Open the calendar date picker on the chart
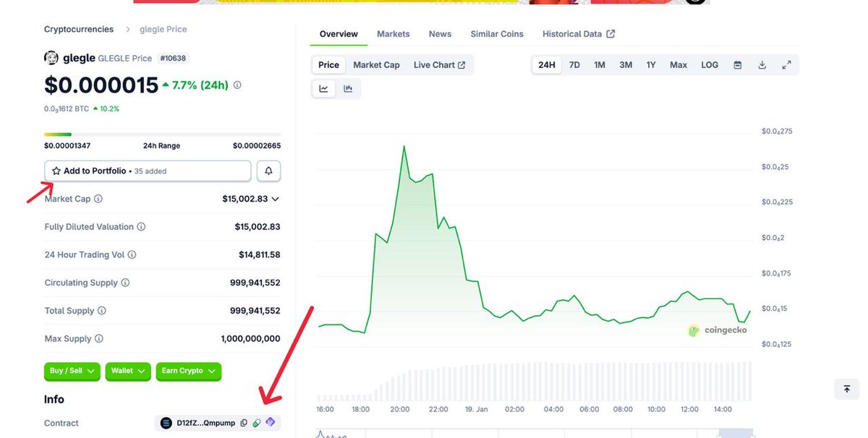The width and height of the screenshot is (868, 438). (x=737, y=64)
